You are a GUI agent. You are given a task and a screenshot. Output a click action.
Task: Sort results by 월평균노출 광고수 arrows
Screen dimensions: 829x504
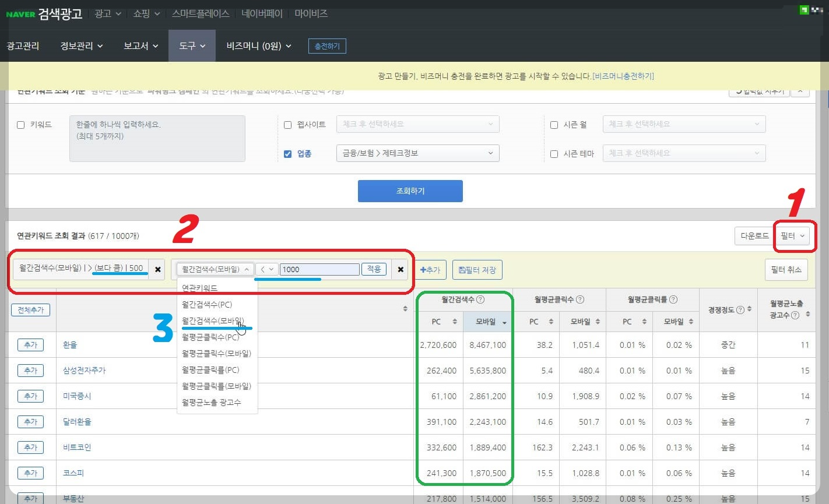(x=808, y=315)
